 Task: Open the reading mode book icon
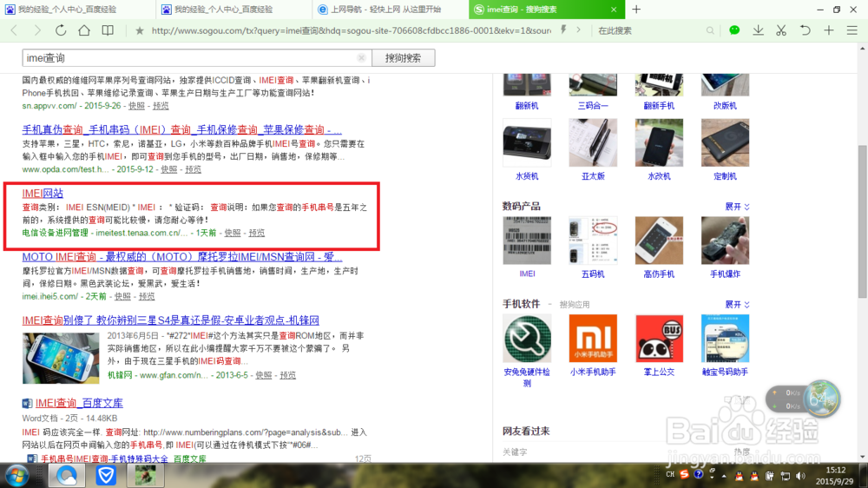pos(108,30)
